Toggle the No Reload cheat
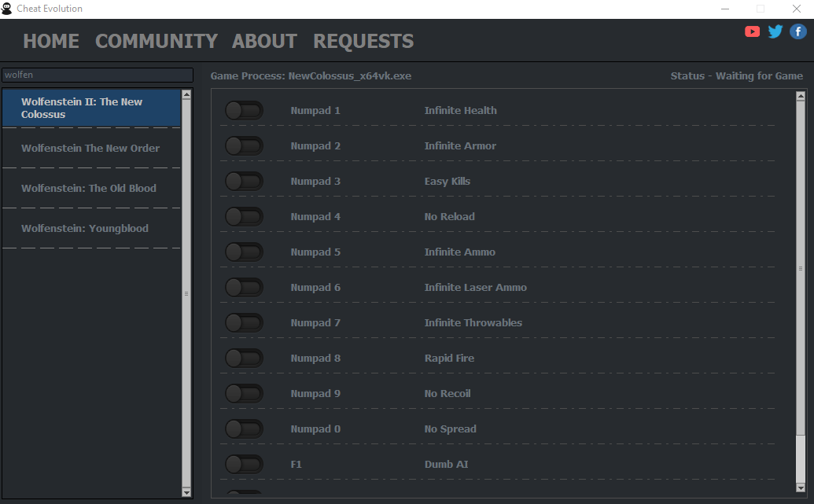 click(x=244, y=216)
